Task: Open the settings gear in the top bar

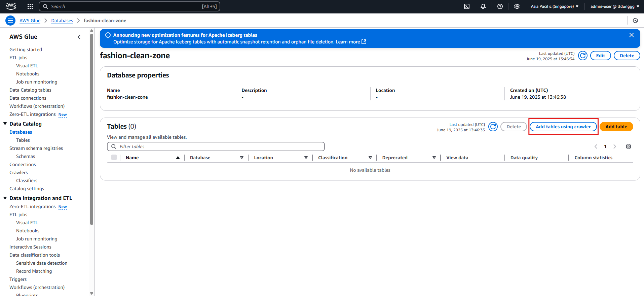Action: tap(517, 6)
